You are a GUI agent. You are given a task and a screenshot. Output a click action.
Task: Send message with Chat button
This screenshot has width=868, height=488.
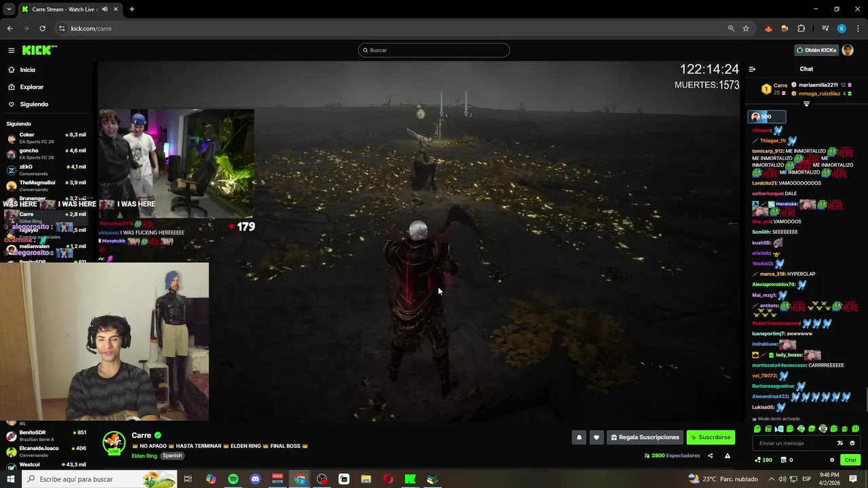pos(850,460)
